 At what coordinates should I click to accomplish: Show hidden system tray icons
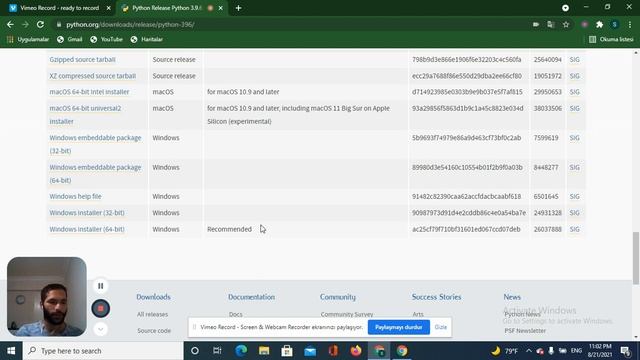[529, 351]
